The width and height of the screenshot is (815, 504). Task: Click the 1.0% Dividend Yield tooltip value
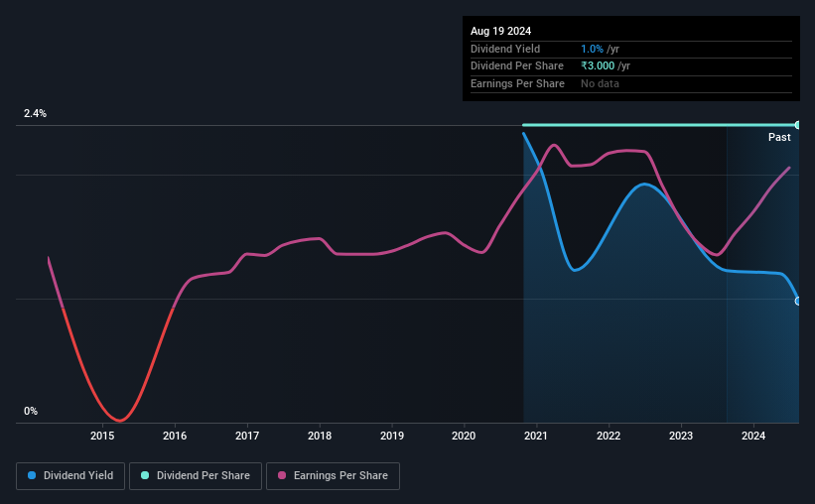(x=592, y=49)
